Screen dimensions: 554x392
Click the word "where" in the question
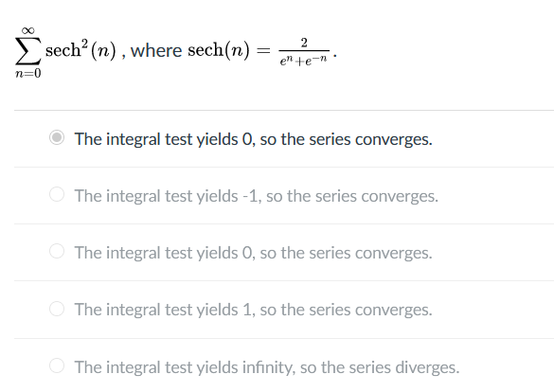[156, 50]
